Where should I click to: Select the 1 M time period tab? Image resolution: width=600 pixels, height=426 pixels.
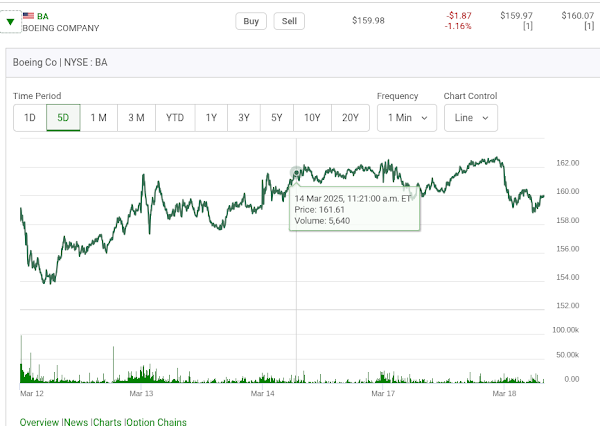tap(98, 118)
